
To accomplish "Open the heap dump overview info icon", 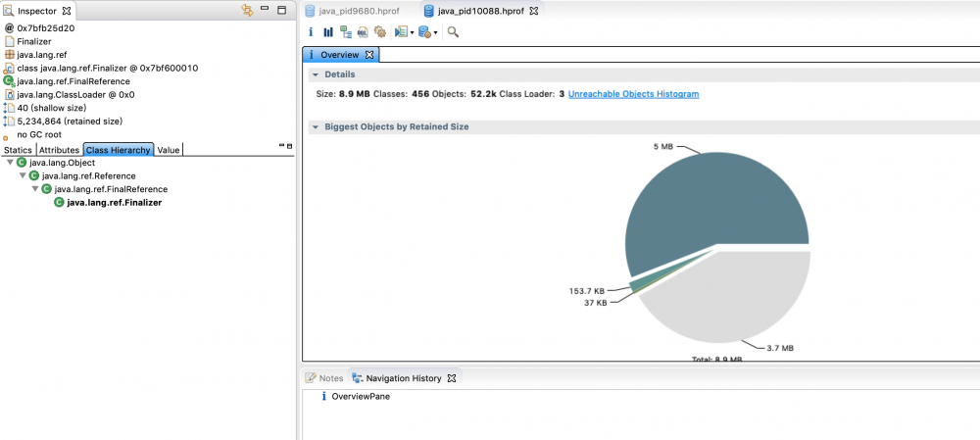I will [x=311, y=32].
